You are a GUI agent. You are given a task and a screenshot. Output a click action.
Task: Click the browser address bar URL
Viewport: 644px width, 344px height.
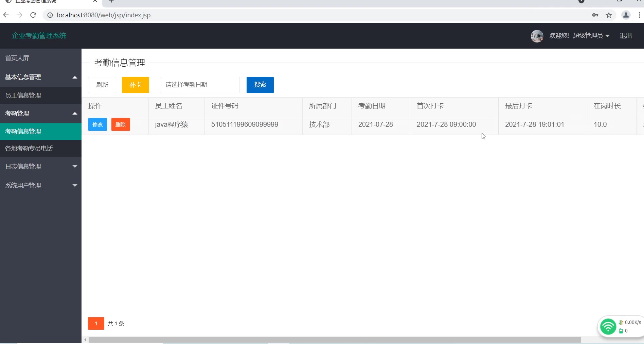[x=104, y=15]
